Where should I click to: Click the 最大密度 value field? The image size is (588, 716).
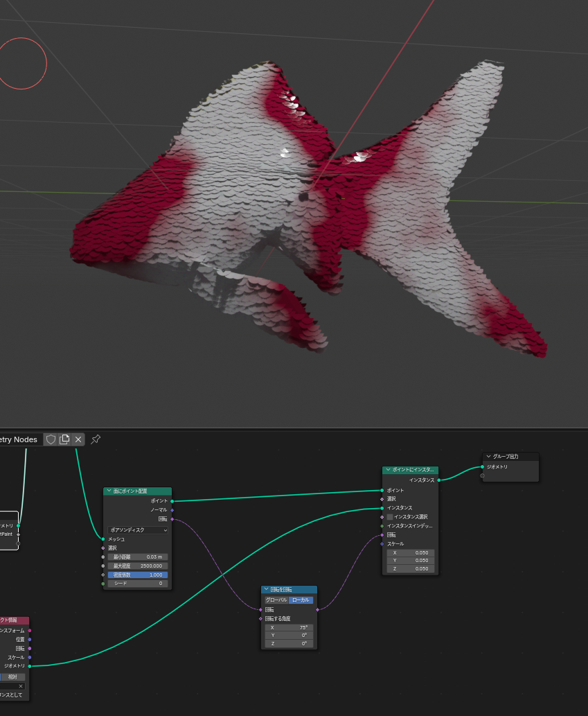point(138,566)
